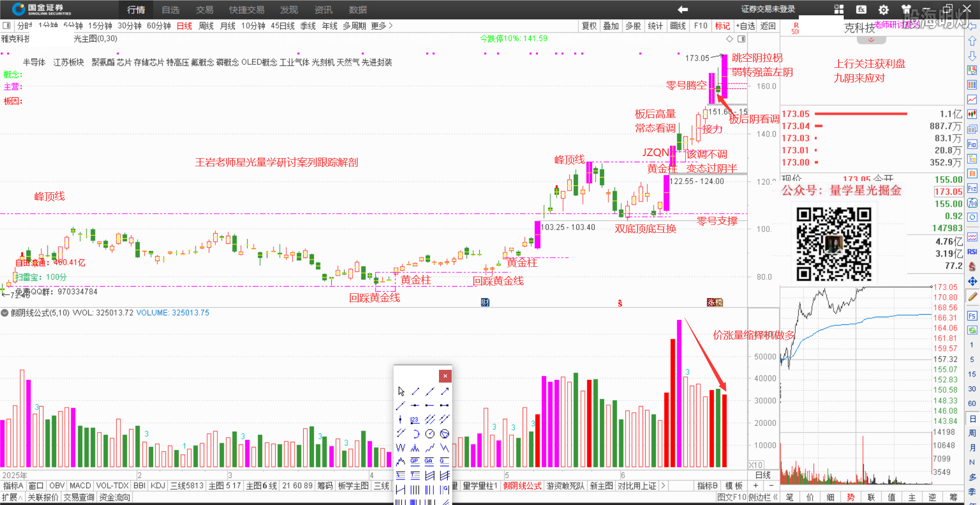Image resolution: width=980 pixels, height=505 pixels.
Task: Click 关联报价 button
Action: 43,497
